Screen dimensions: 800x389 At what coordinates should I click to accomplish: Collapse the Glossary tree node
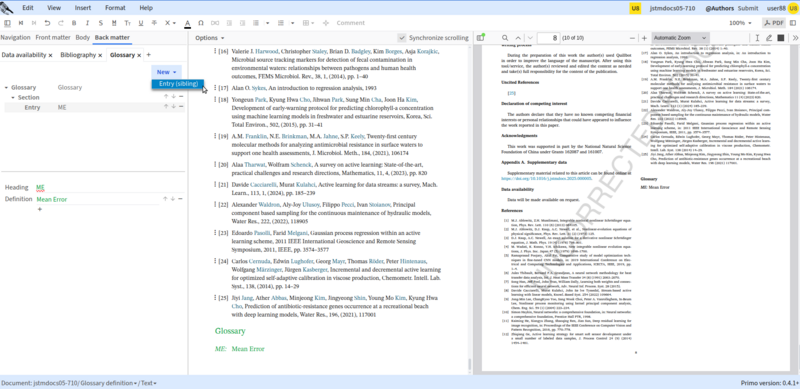(x=6, y=87)
